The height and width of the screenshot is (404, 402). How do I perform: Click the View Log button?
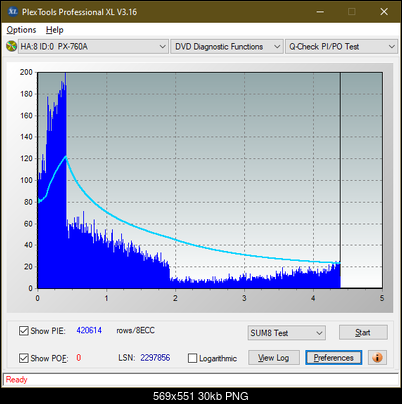click(274, 358)
